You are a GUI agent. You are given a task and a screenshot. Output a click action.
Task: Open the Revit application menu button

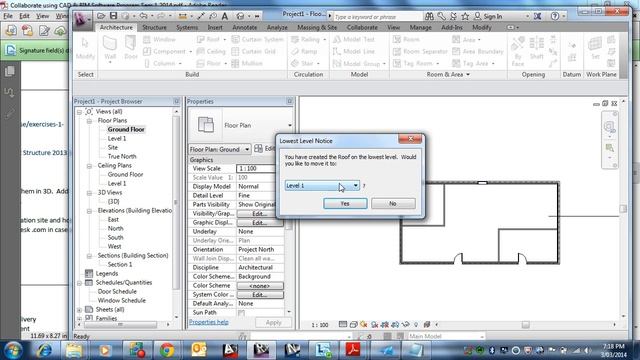(82, 20)
